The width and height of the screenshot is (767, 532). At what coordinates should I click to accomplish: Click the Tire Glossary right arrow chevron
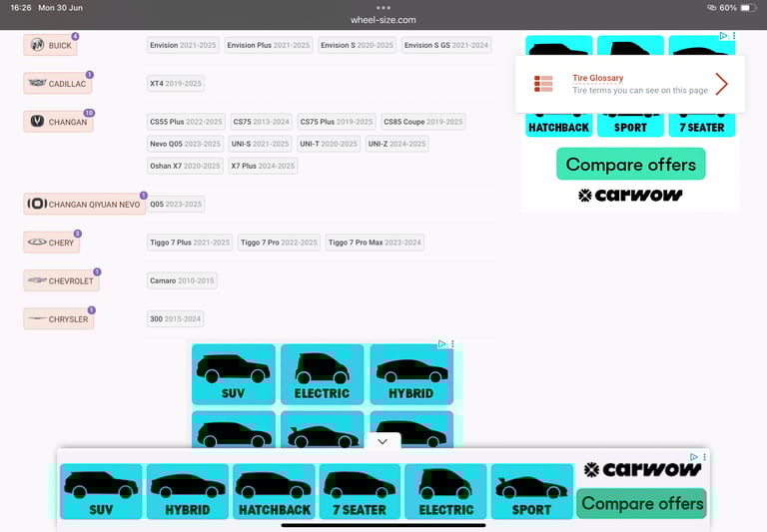[x=721, y=84]
